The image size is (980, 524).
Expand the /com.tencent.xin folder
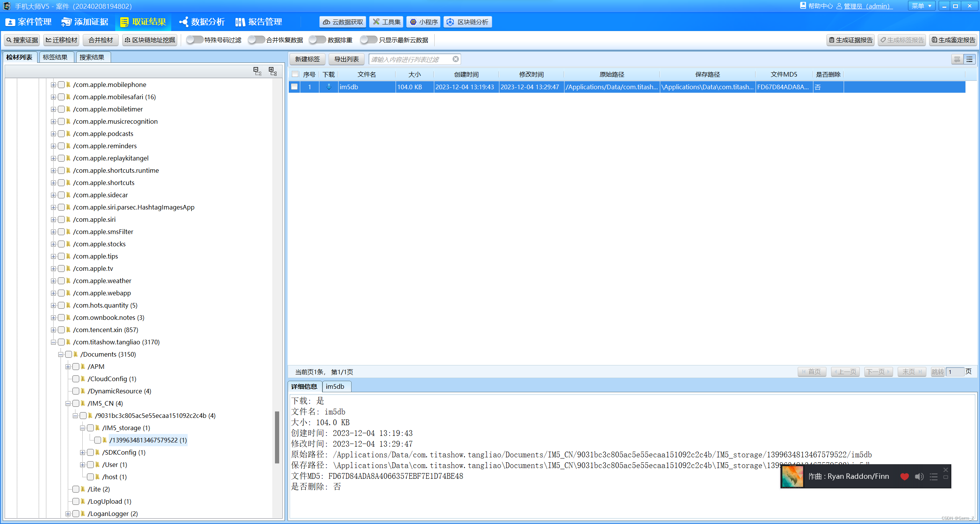54,330
